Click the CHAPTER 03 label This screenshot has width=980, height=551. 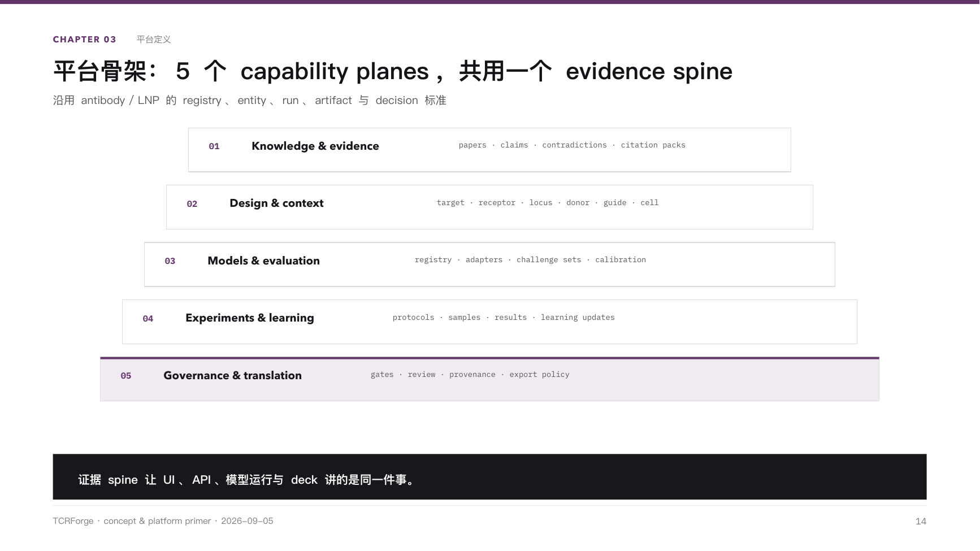[x=84, y=40]
